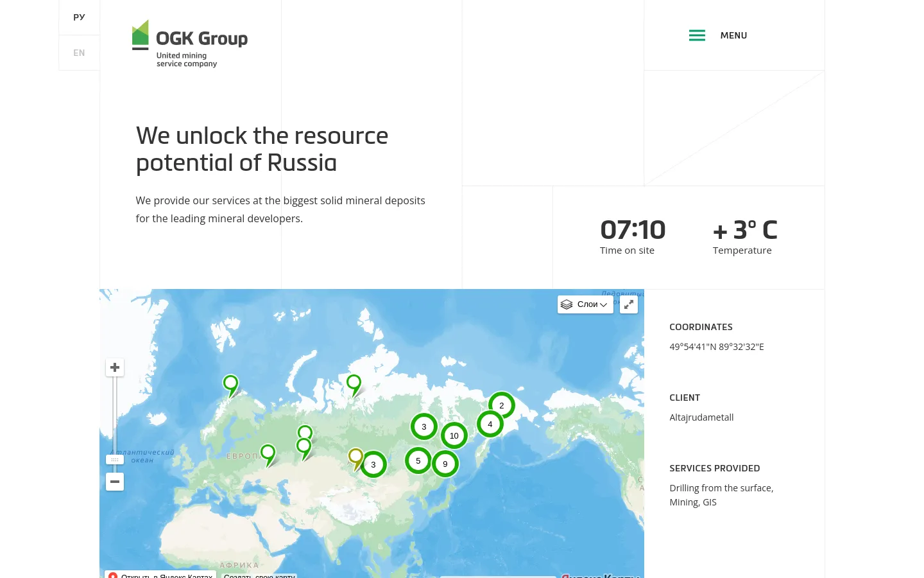Click the MENU label
Viewport: 924px width, 578px height.
[733, 35]
